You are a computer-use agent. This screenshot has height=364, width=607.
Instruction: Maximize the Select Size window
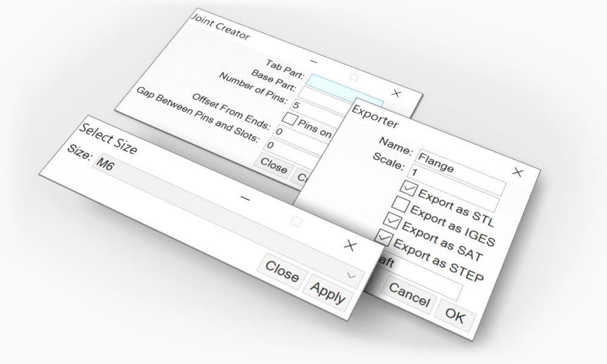[x=296, y=221]
